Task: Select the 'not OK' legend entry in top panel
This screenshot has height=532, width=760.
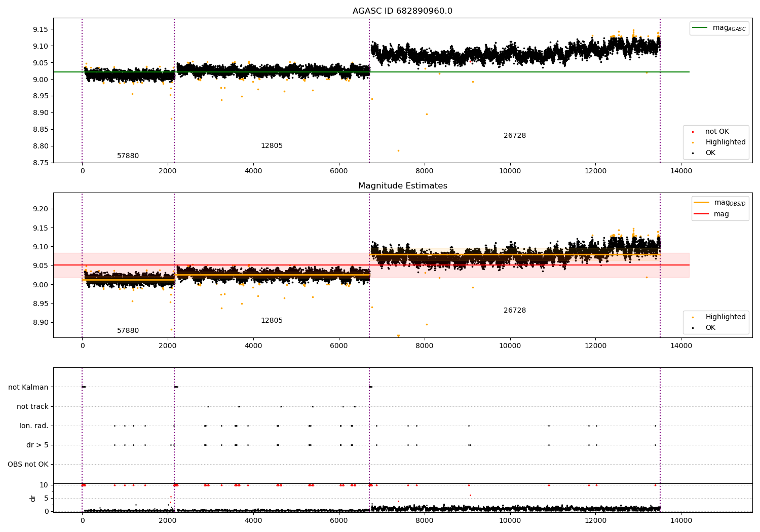Action: (716, 132)
